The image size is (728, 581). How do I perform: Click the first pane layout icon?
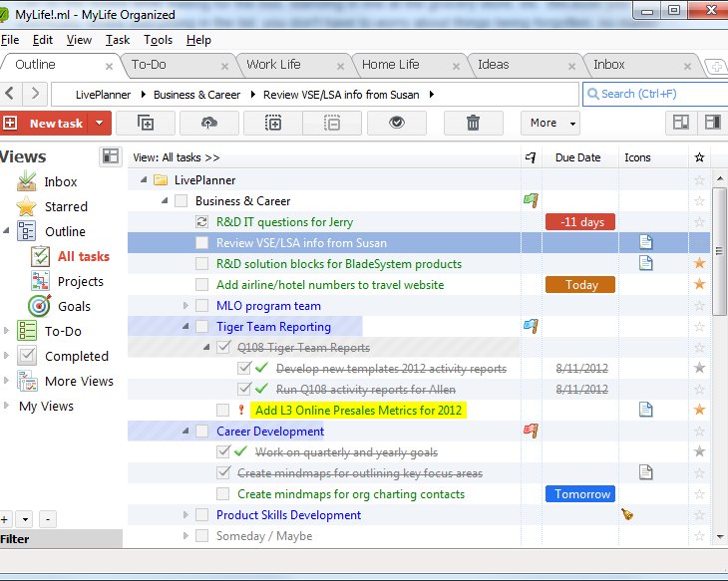[x=681, y=123]
